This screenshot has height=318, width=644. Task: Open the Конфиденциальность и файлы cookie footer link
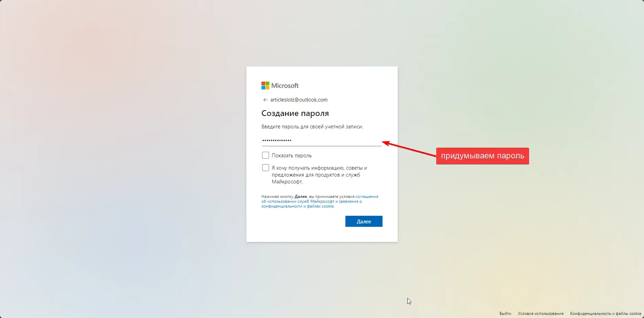[x=605, y=314]
